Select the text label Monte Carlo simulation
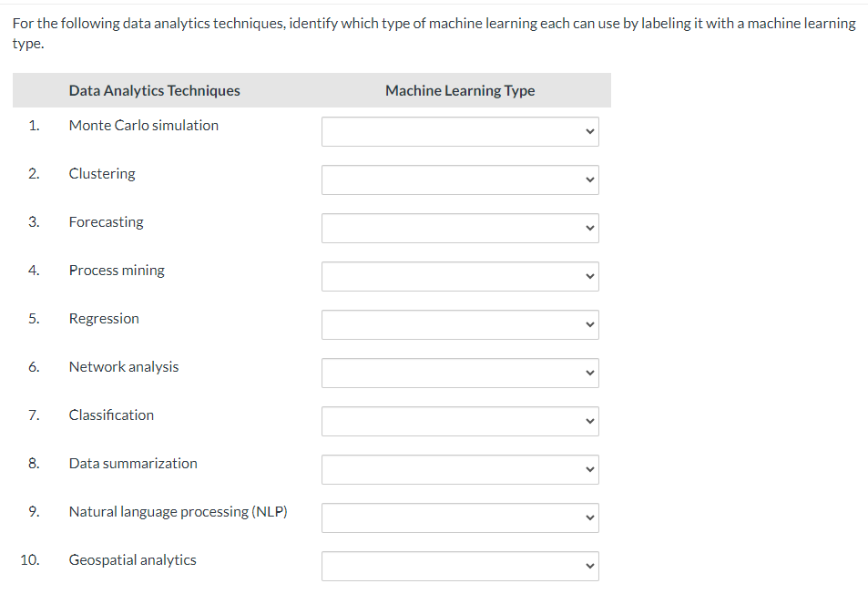This screenshot has width=868, height=594. (x=143, y=125)
